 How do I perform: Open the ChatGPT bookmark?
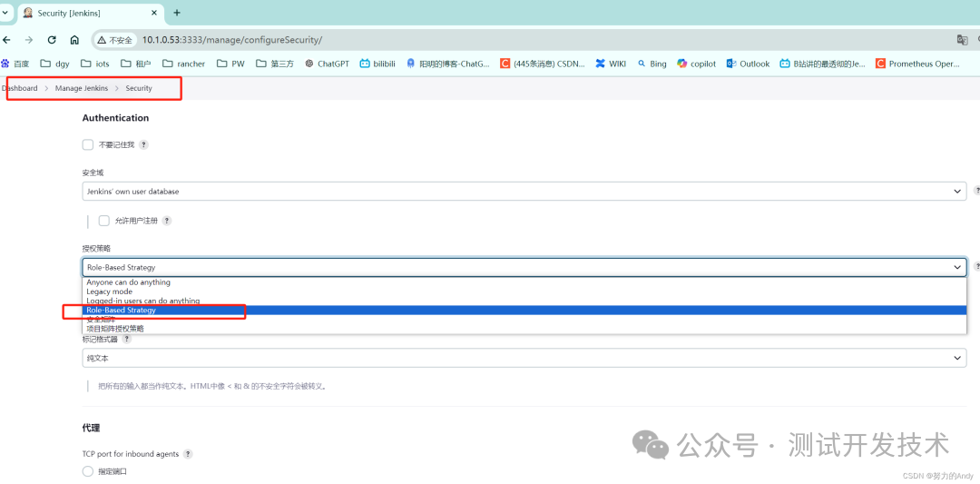tap(327, 64)
